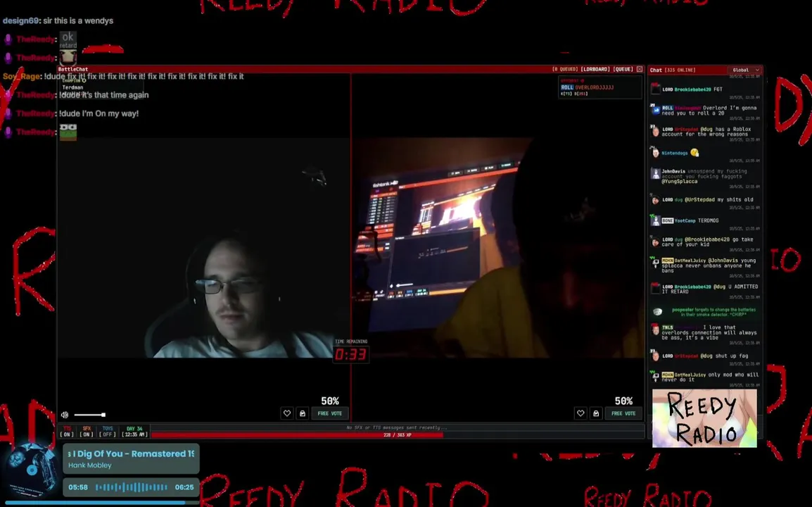
Task: Click the heart icon under right contestant
Action: tap(581, 413)
